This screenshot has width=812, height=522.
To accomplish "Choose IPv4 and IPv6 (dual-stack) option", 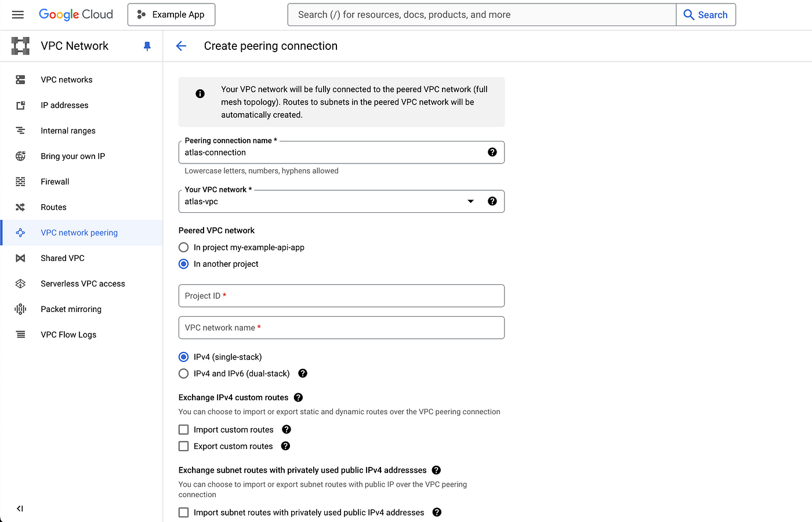I will click(184, 374).
